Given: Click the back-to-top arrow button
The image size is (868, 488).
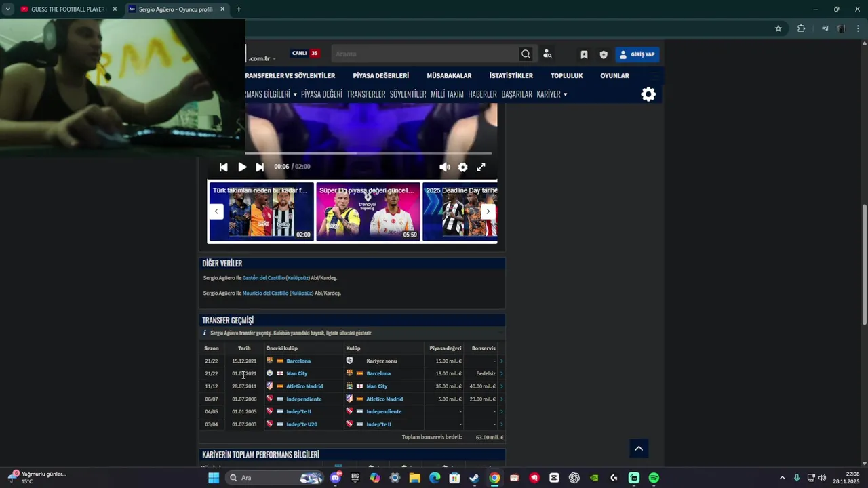Looking at the screenshot, I should 638,449.
